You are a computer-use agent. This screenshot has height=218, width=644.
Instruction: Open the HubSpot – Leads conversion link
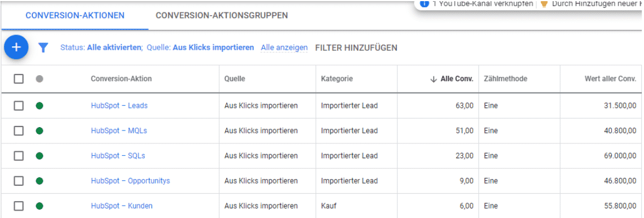click(x=119, y=106)
